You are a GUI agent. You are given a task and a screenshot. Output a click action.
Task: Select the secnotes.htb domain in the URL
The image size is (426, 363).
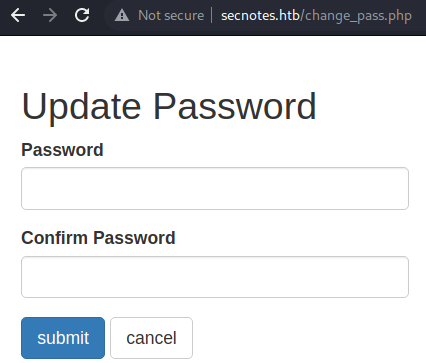[260, 15]
